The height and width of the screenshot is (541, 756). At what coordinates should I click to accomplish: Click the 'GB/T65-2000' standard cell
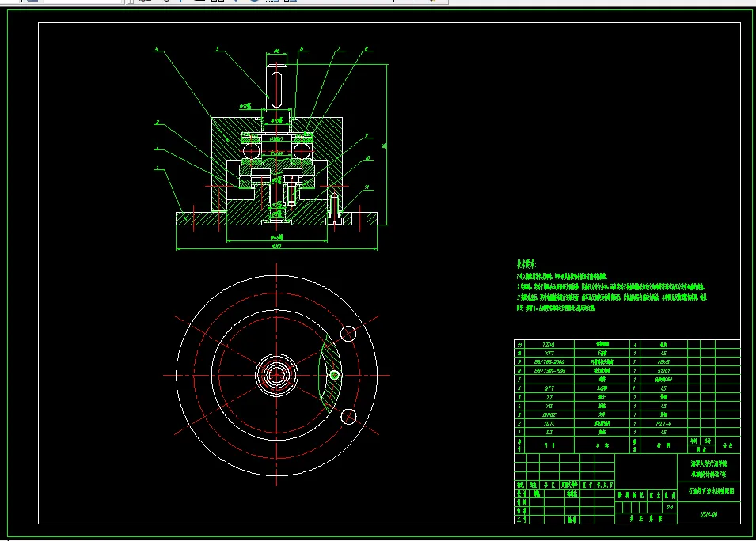coord(549,361)
